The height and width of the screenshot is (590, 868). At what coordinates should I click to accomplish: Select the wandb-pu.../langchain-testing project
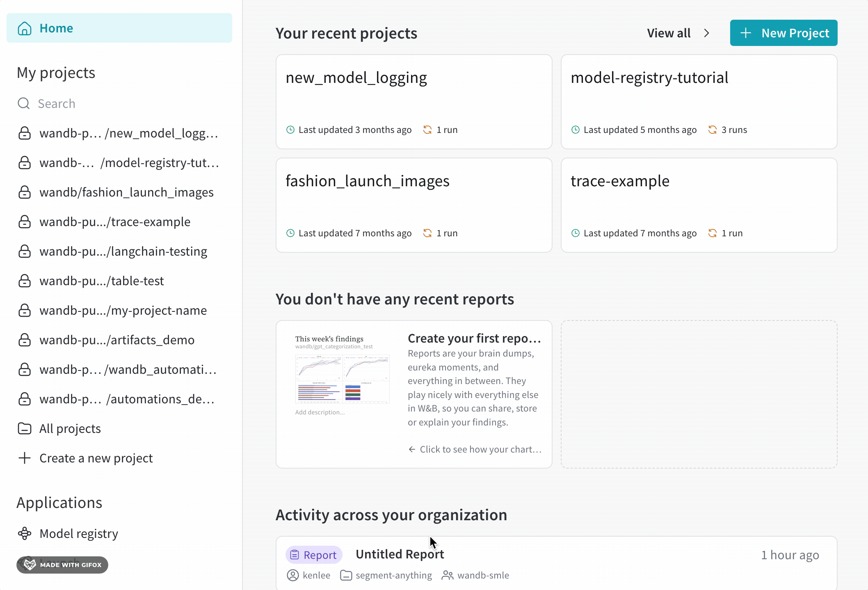coord(123,251)
